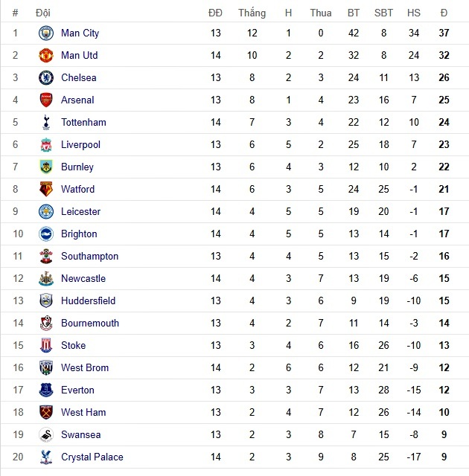This screenshot has height=476, width=469.
Task: Click the Chelsea club crest
Action: click(x=46, y=78)
